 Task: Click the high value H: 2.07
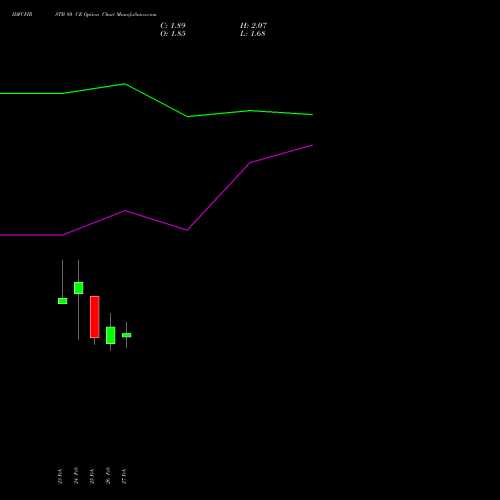(253, 26)
